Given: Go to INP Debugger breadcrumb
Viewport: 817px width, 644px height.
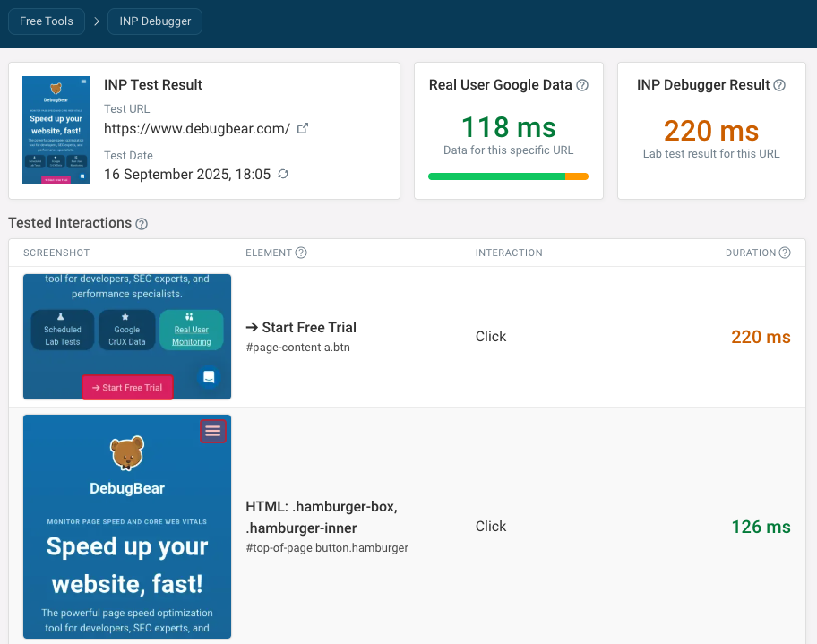Looking at the screenshot, I should pos(155,21).
